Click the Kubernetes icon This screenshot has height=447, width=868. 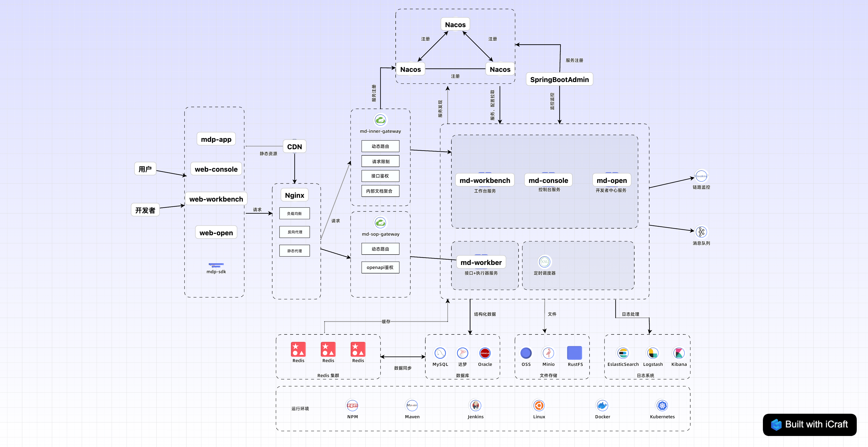662,405
